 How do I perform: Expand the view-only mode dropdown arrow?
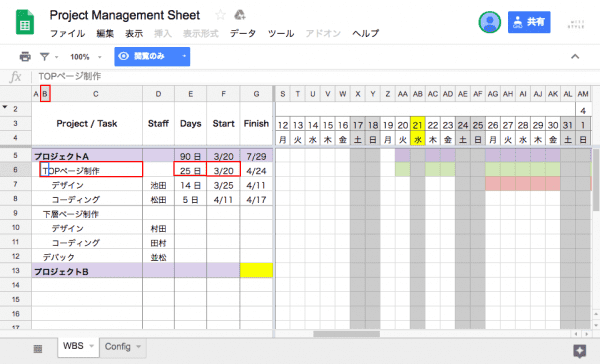tap(184, 56)
